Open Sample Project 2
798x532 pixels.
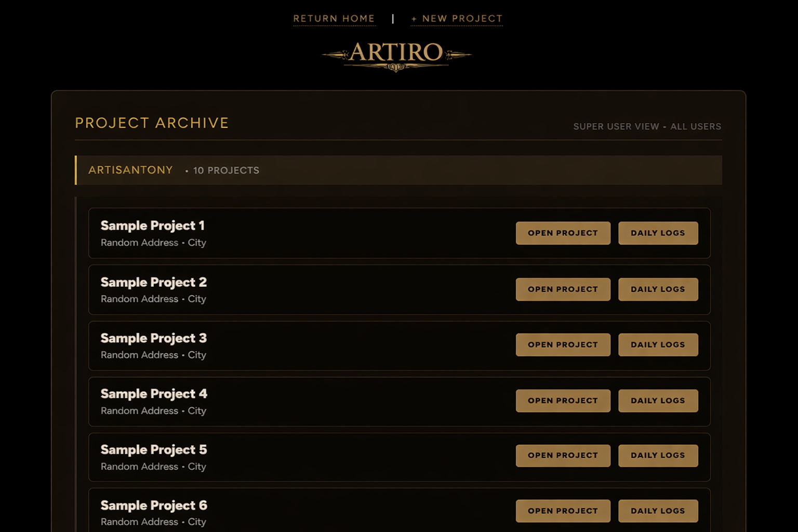(x=563, y=289)
